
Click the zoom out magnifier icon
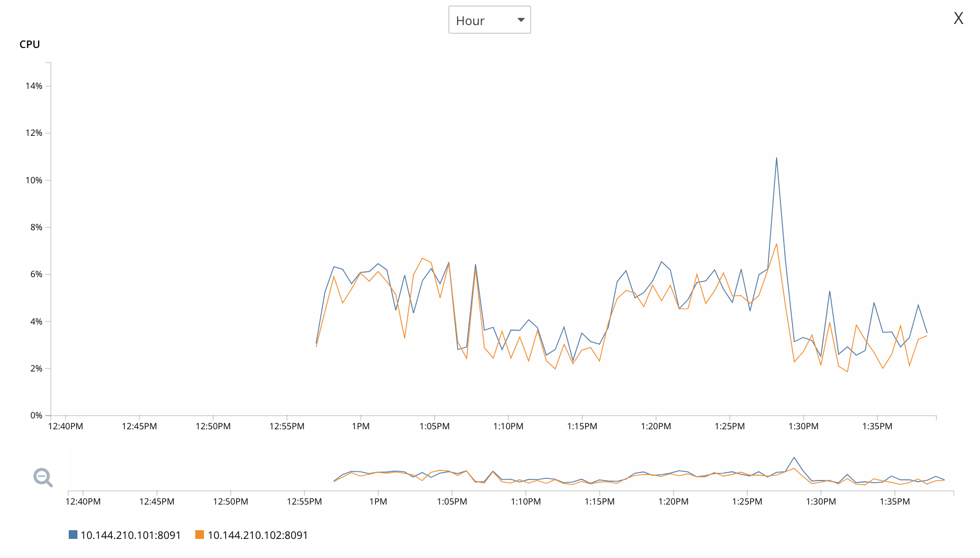coord(43,477)
